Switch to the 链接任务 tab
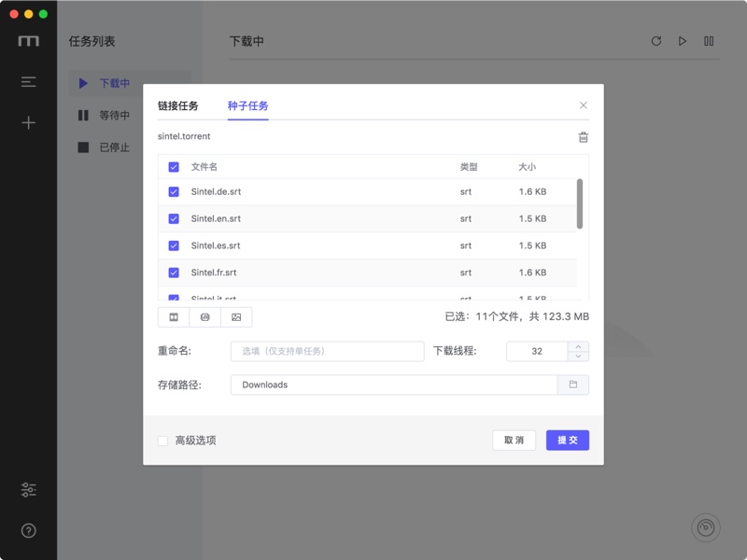 180,105
